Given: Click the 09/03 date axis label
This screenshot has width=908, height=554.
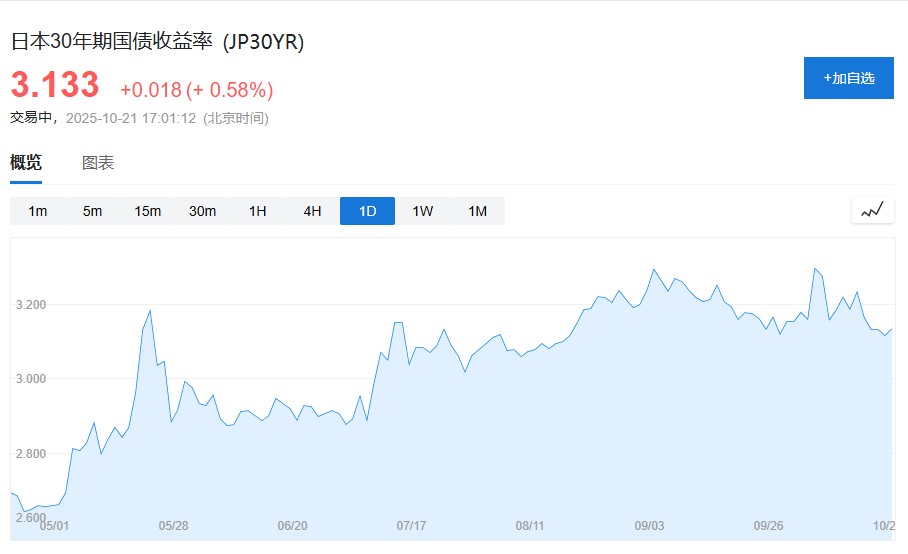Looking at the screenshot, I should click(650, 526).
